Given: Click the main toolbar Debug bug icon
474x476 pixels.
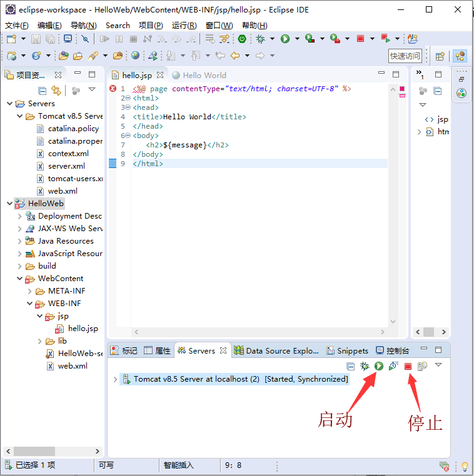Looking at the screenshot, I should [260, 39].
